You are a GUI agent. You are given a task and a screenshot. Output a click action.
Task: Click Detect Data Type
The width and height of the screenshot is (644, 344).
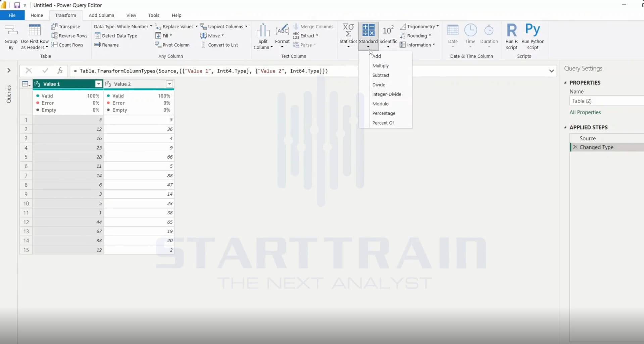(116, 36)
